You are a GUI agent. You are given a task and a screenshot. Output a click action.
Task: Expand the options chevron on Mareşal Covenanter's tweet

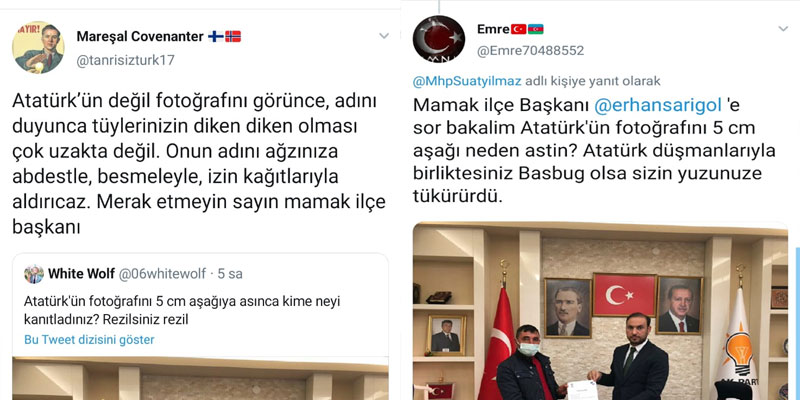tap(384, 36)
